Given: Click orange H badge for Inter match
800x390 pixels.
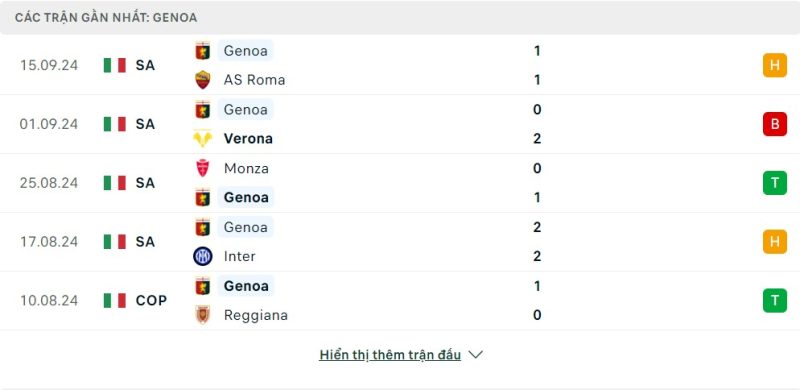Looking at the screenshot, I should click(x=774, y=241).
